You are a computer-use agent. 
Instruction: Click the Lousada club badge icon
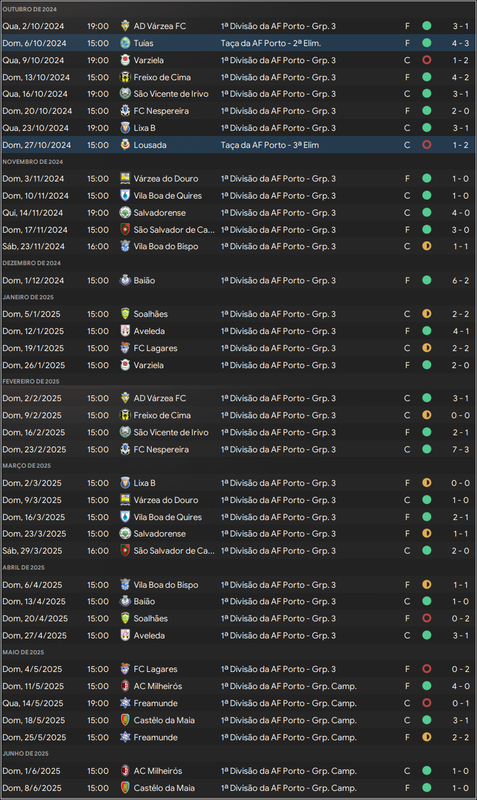pyautogui.click(x=125, y=145)
